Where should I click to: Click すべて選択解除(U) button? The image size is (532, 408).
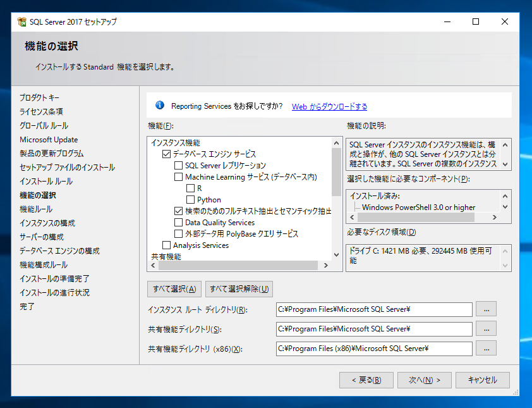coord(239,289)
